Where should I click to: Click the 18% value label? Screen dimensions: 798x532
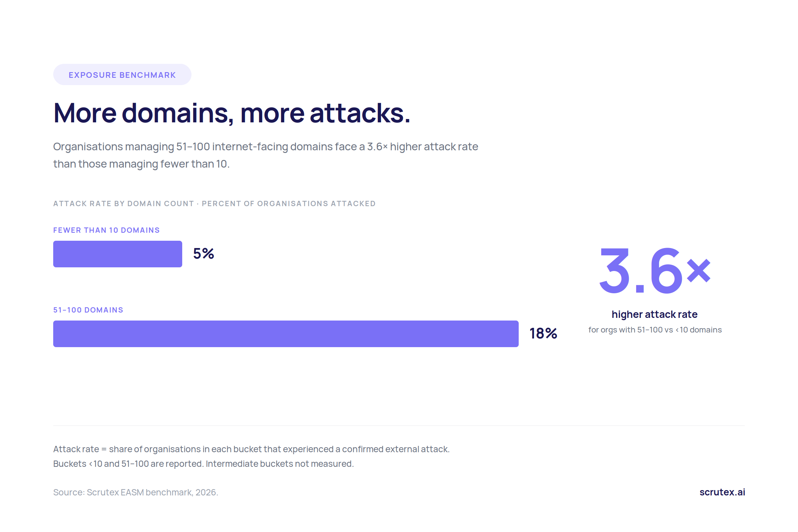[x=543, y=333]
